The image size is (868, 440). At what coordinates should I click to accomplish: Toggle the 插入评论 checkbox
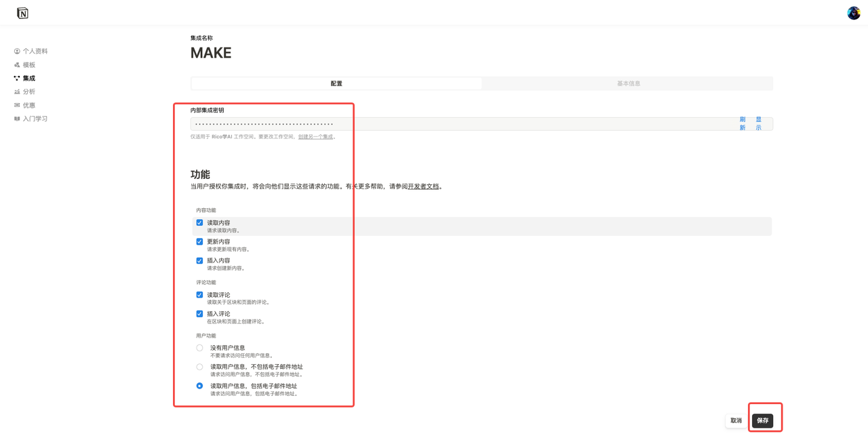point(199,314)
